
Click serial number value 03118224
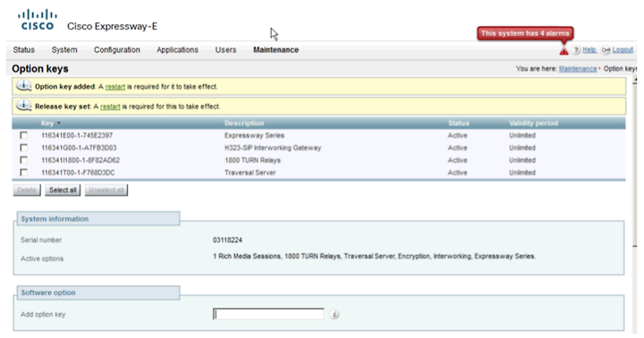227,240
